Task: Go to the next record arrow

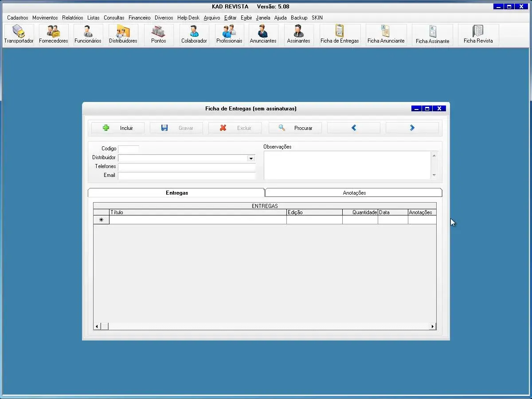Action: [x=412, y=128]
